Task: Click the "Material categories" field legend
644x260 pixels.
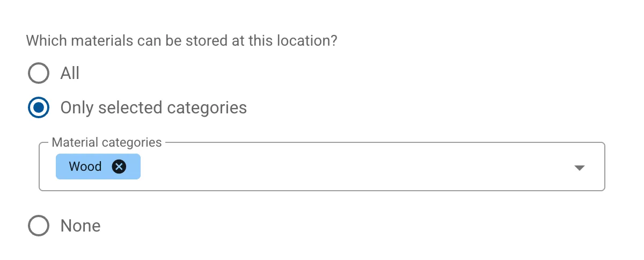Action: pos(106,142)
